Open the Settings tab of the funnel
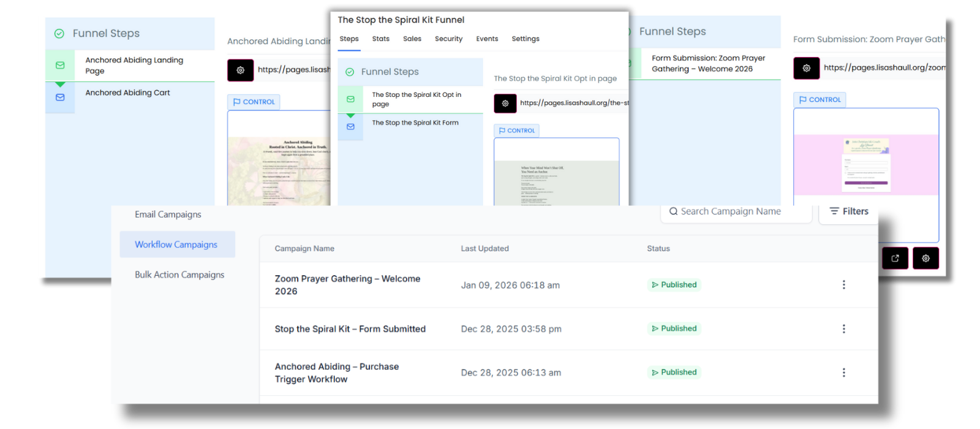 tap(526, 39)
